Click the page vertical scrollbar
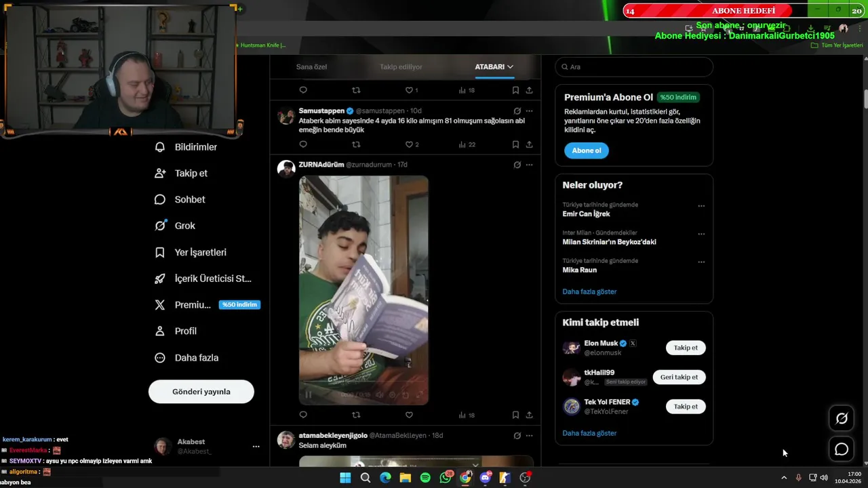 click(866, 98)
